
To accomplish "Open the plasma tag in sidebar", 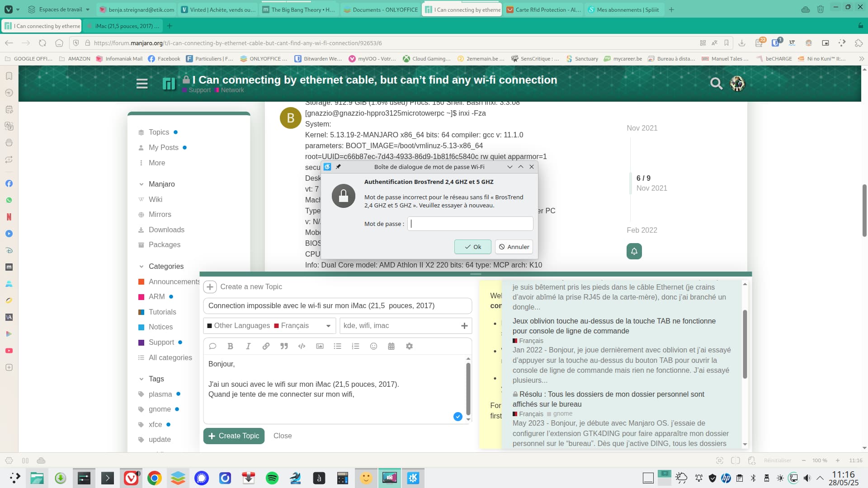I will click(160, 394).
